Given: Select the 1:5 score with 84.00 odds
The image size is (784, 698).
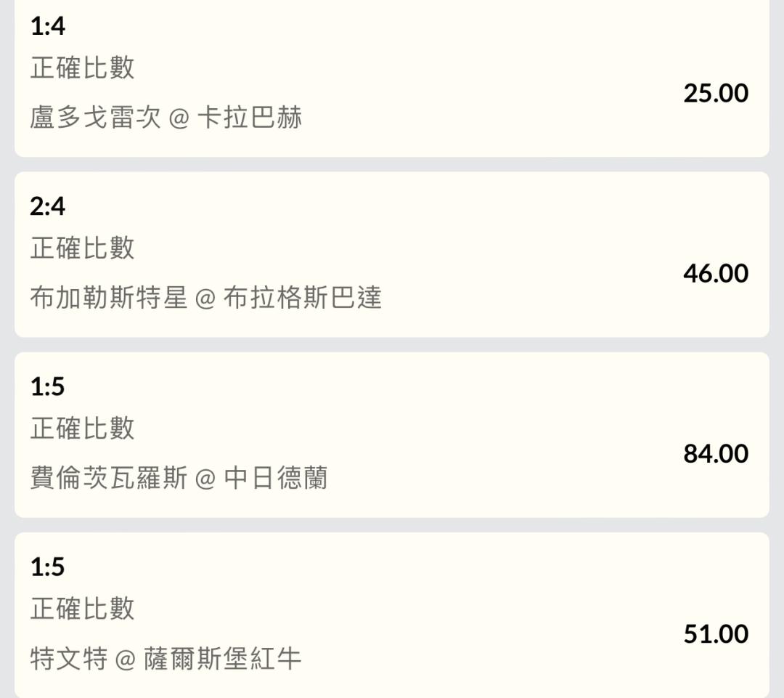Looking at the screenshot, I should 392,434.
